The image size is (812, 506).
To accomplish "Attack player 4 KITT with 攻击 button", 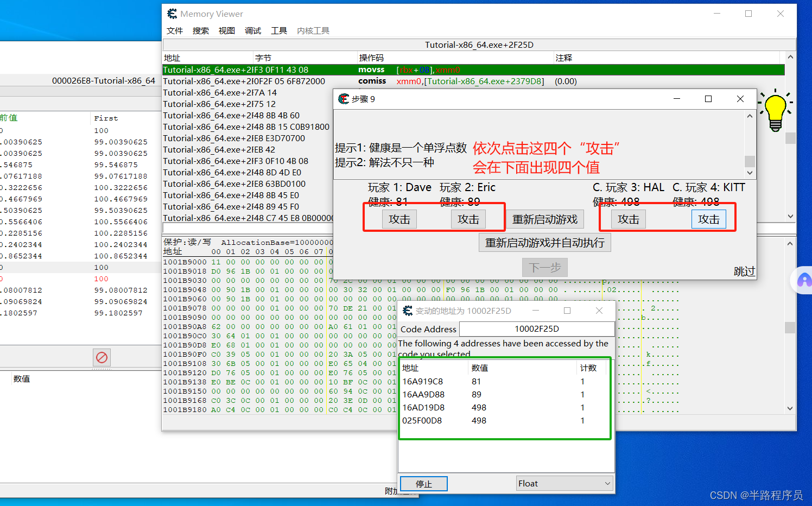I will point(709,219).
